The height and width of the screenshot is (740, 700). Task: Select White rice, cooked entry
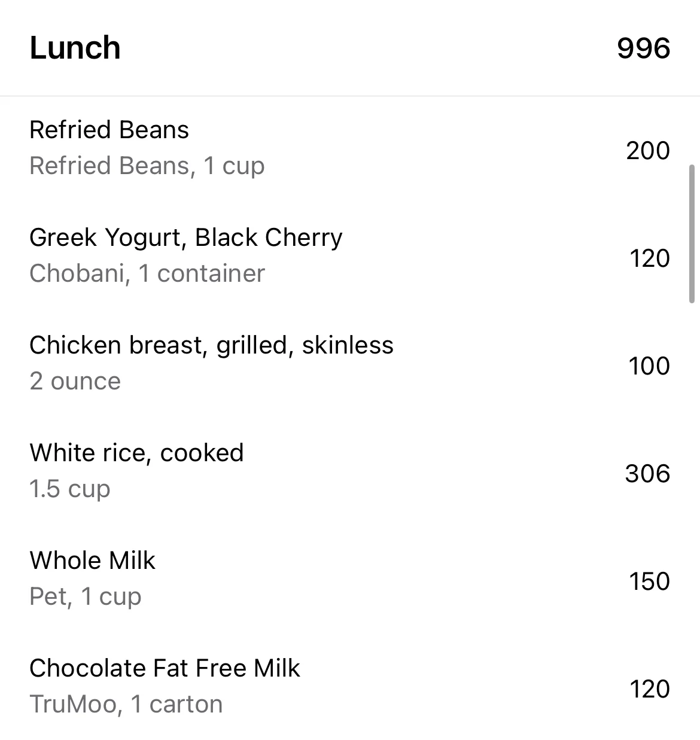(350, 471)
